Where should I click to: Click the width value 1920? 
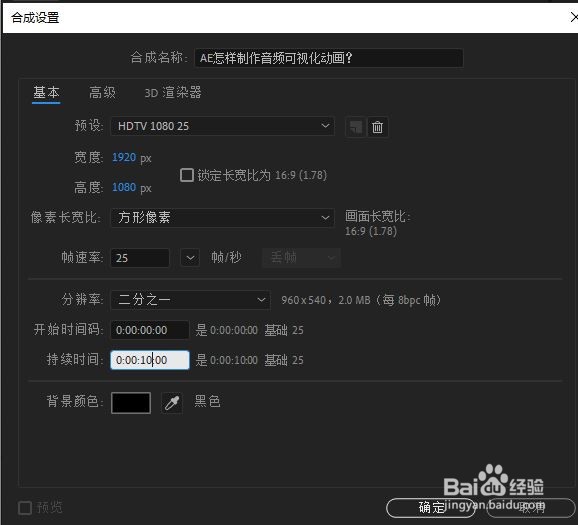(124, 157)
